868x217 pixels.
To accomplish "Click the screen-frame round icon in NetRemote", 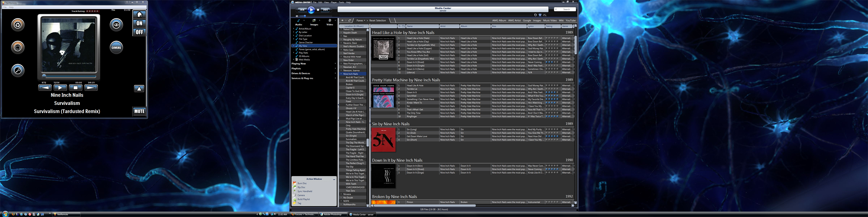I will click(17, 47).
